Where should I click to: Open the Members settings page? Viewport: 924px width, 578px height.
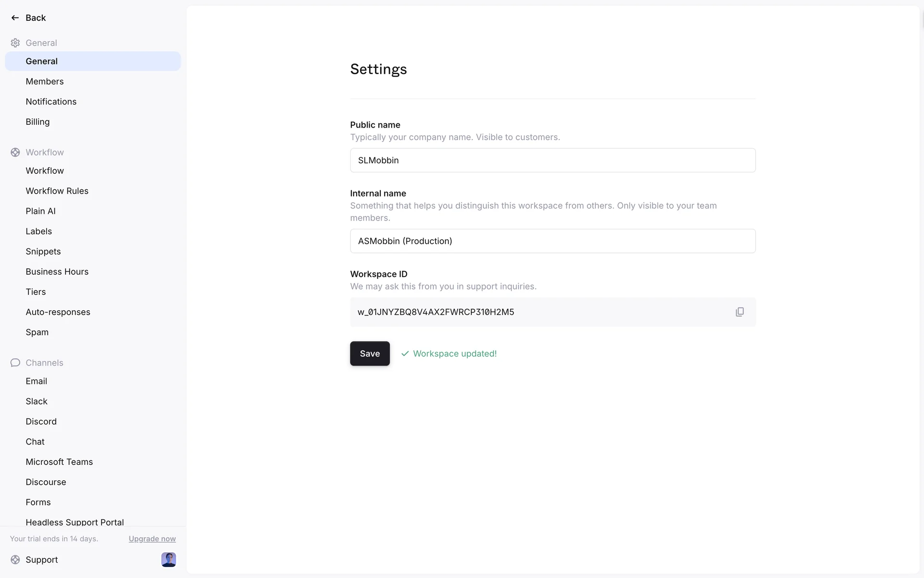(45, 81)
